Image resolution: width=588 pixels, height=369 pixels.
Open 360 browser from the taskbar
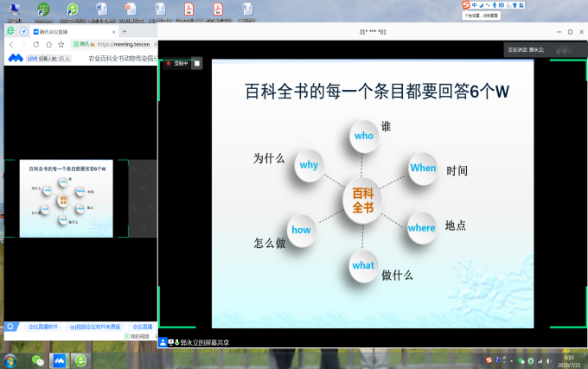tap(81, 359)
